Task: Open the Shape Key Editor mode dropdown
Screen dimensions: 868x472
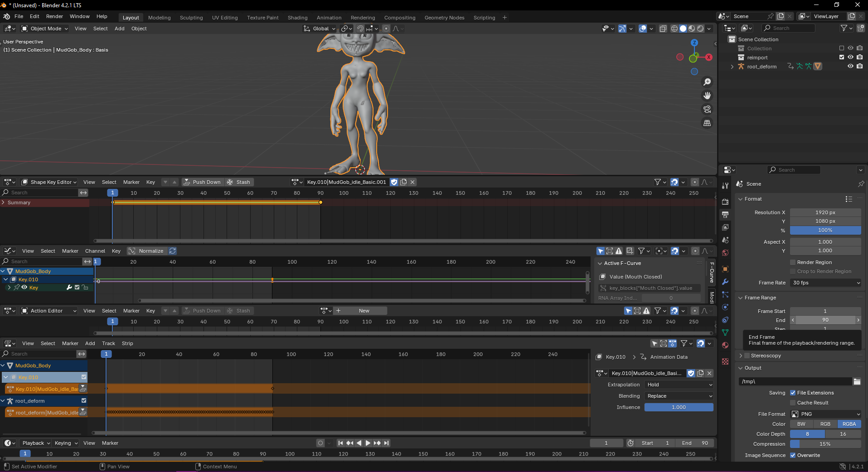Action: pos(49,182)
